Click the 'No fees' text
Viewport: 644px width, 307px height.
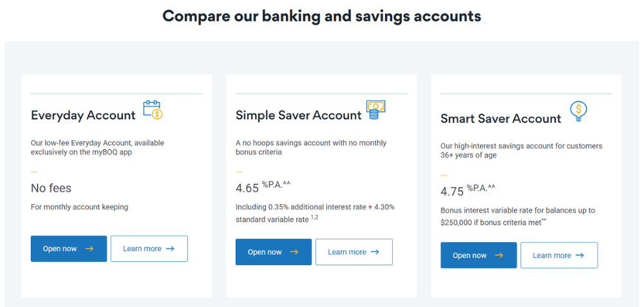51,188
